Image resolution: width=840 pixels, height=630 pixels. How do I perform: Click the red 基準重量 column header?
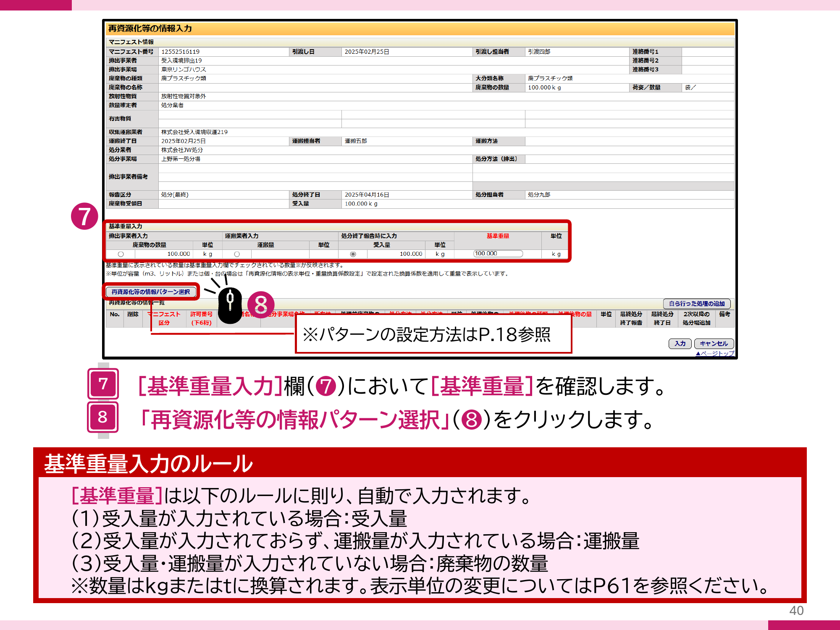498,236
